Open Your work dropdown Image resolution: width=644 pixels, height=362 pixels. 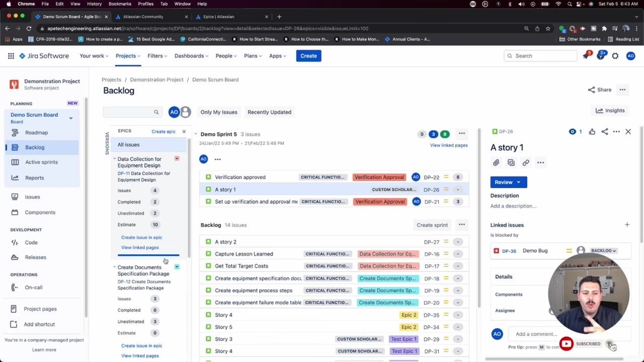coord(94,56)
